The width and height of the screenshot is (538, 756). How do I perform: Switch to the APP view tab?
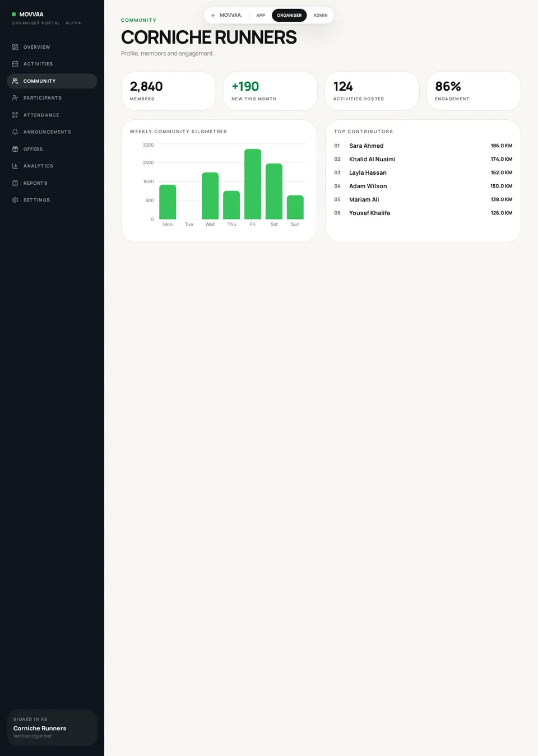[261, 15]
